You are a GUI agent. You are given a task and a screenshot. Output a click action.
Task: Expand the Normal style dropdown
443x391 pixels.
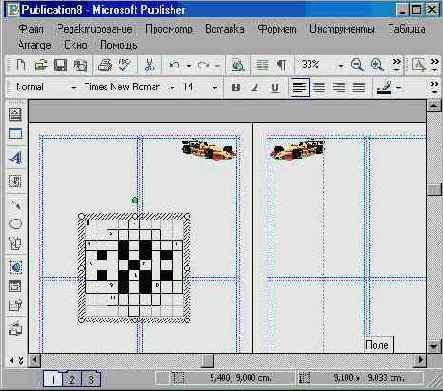[74, 88]
